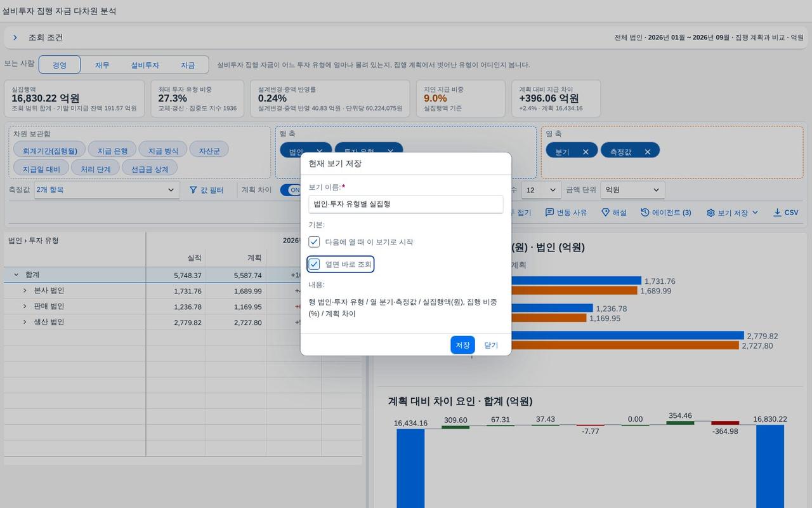Screen dimensions: 812x508
Task: Collapse the 합계 row
Action: (x=16, y=275)
